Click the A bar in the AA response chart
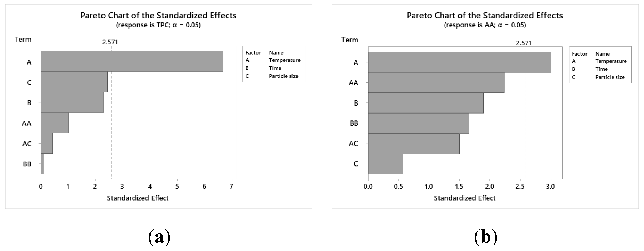This screenshot has width=644, height=251. 460,62
